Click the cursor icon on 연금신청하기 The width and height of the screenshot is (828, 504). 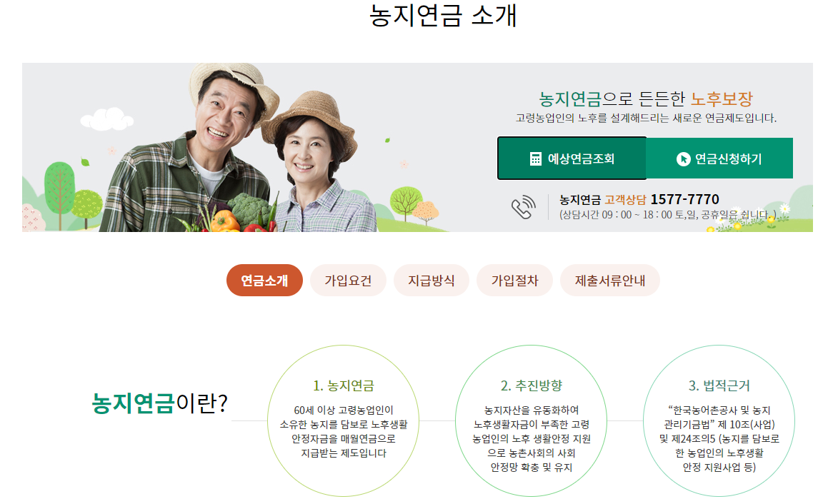[x=683, y=159]
